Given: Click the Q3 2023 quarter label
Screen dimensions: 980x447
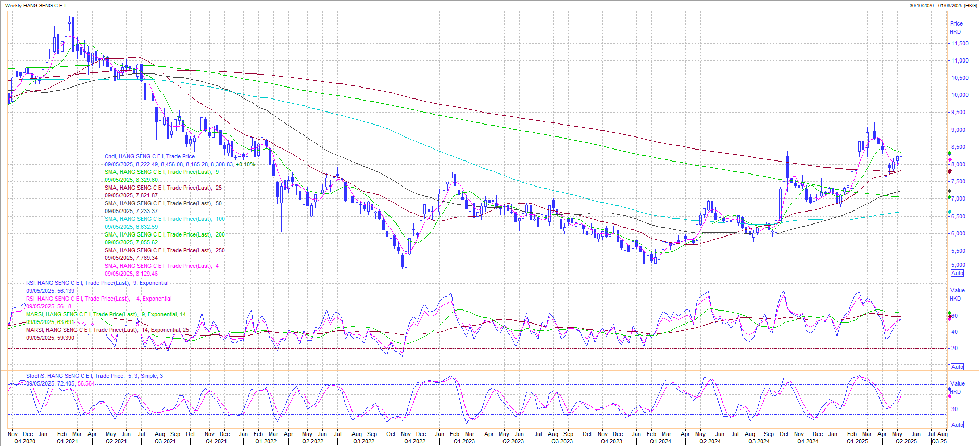Looking at the screenshot, I should (x=562, y=441).
